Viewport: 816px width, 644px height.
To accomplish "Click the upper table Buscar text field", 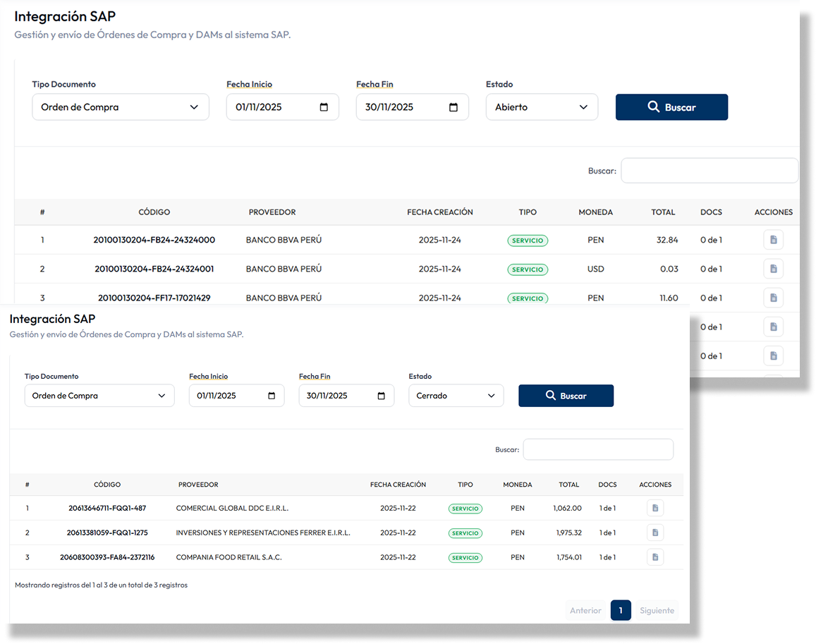I will coord(709,171).
